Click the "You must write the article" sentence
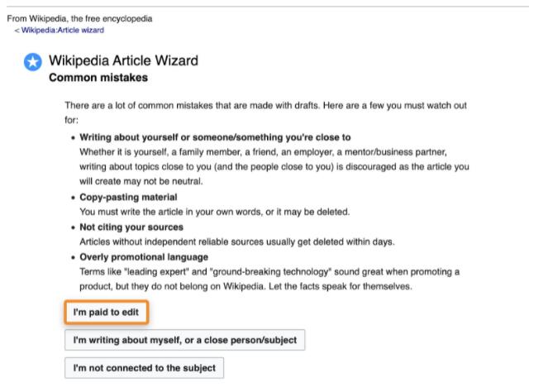534x392 pixels. pos(215,212)
